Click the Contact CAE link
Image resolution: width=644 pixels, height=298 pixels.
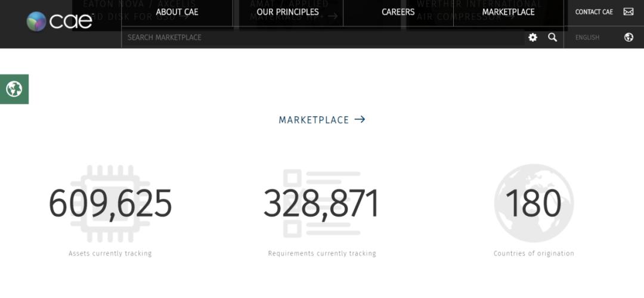[594, 12]
